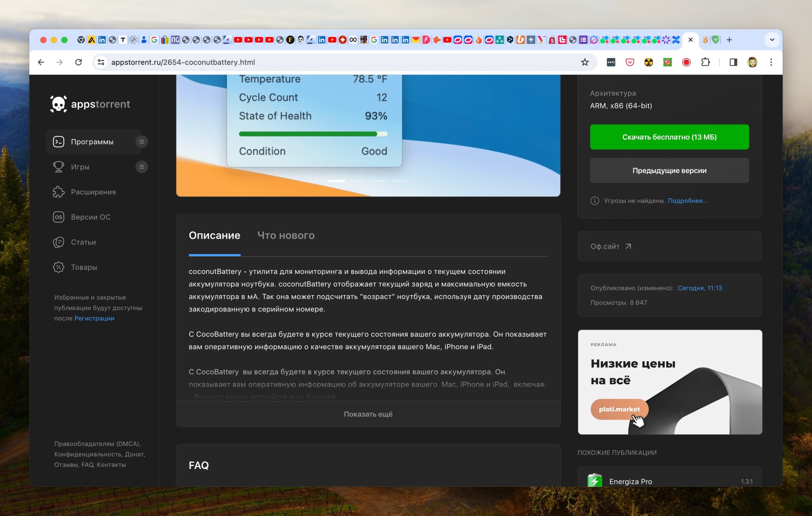Switch to the Confluence tab
The image size is (812, 516).
tap(676, 40)
